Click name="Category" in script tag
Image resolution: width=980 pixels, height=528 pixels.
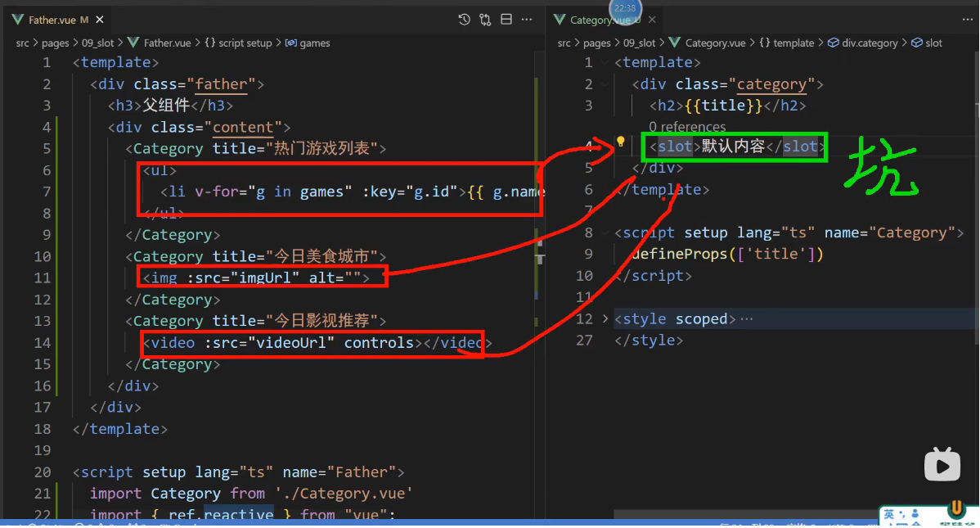(889, 232)
